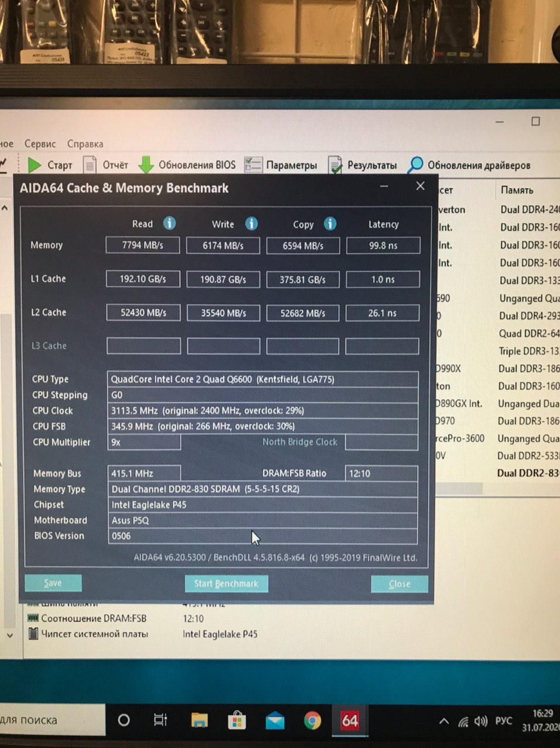Select the Memory Latency 99.8 ns field
Image resolution: width=560 pixels, height=748 pixels.
(383, 246)
